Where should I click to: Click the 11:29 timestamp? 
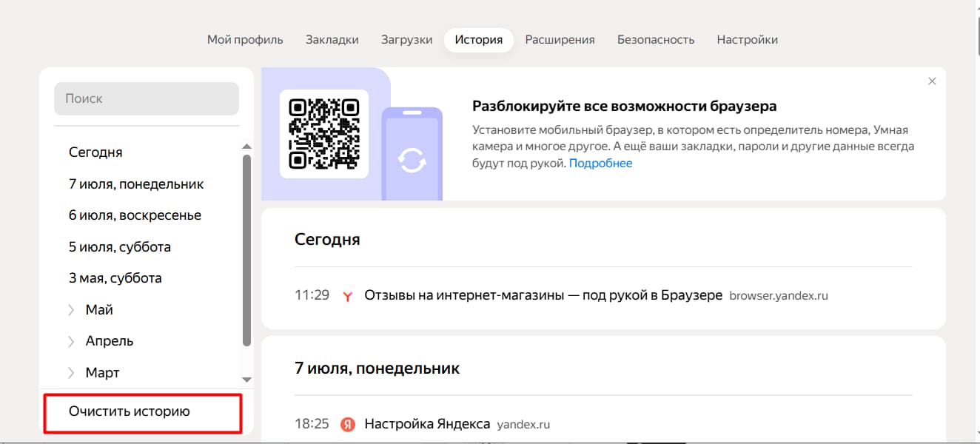[312, 295]
